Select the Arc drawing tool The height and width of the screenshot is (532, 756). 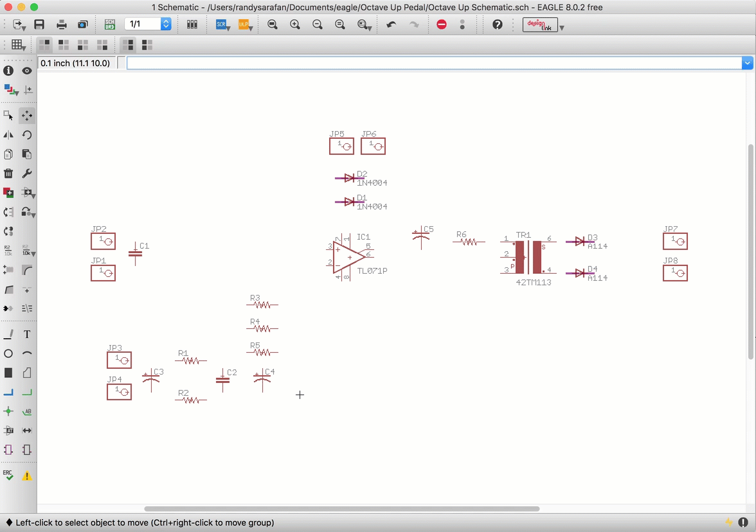pyautogui.click(x=27, y=353)
